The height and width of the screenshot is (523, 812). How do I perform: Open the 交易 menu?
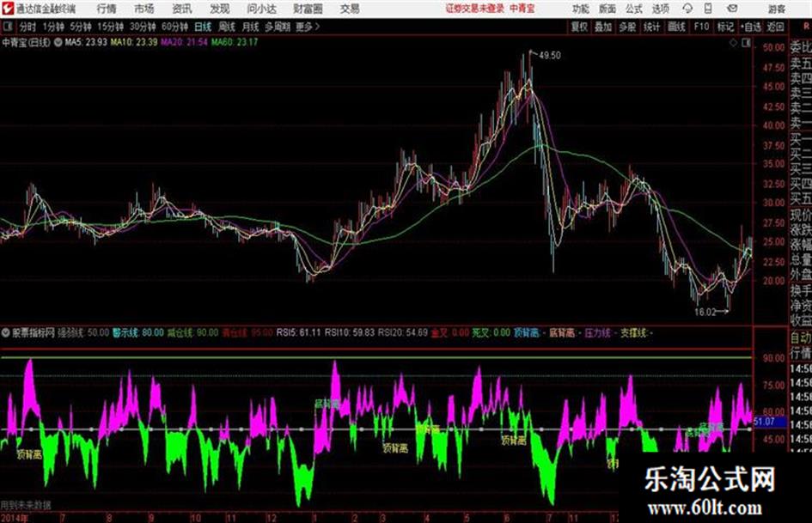350,9
